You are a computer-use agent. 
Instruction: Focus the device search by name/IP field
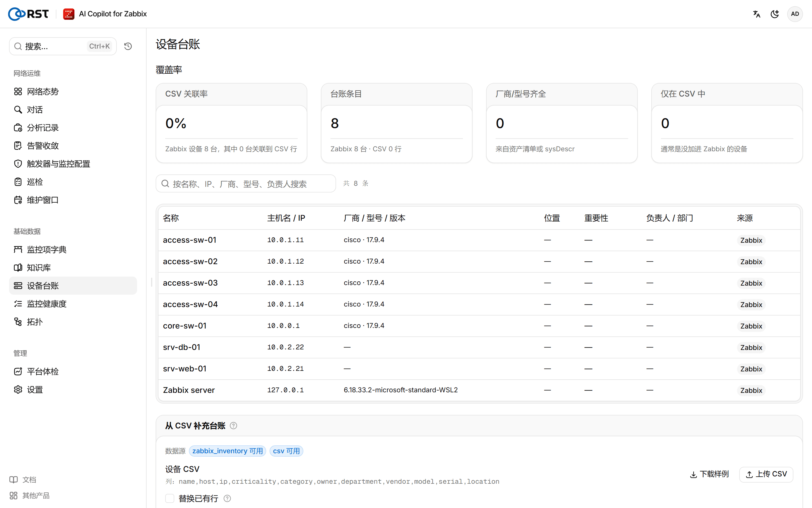[x=246, y=183]
